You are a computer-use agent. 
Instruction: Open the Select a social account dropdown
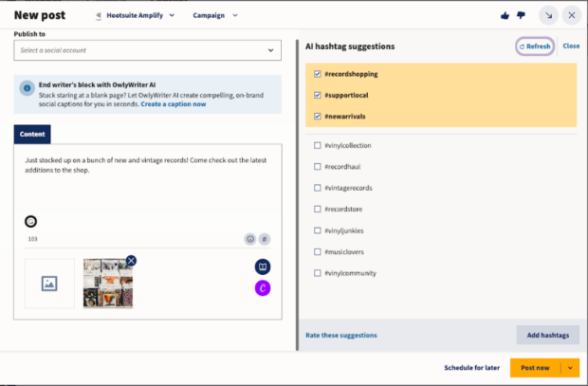(147, 50)
